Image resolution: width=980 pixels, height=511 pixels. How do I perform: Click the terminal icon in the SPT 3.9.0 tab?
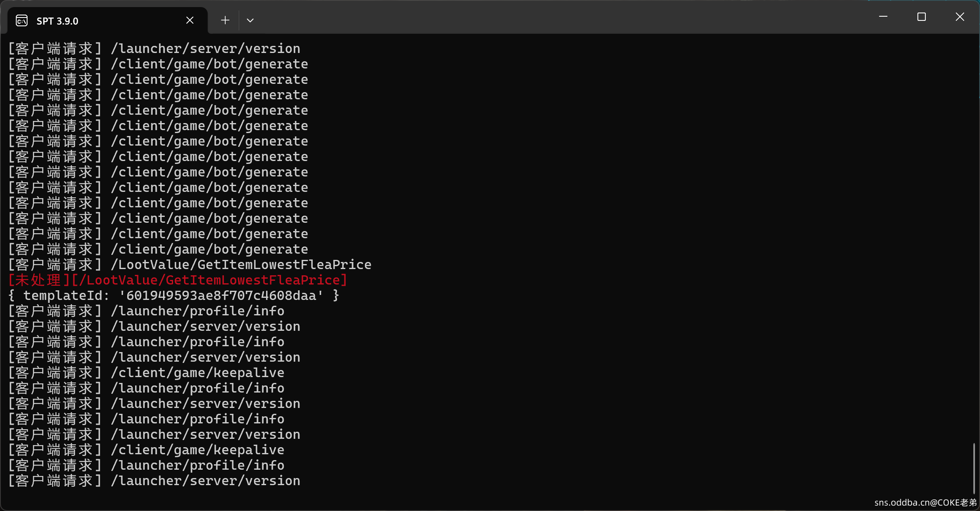tap(22, 20)
